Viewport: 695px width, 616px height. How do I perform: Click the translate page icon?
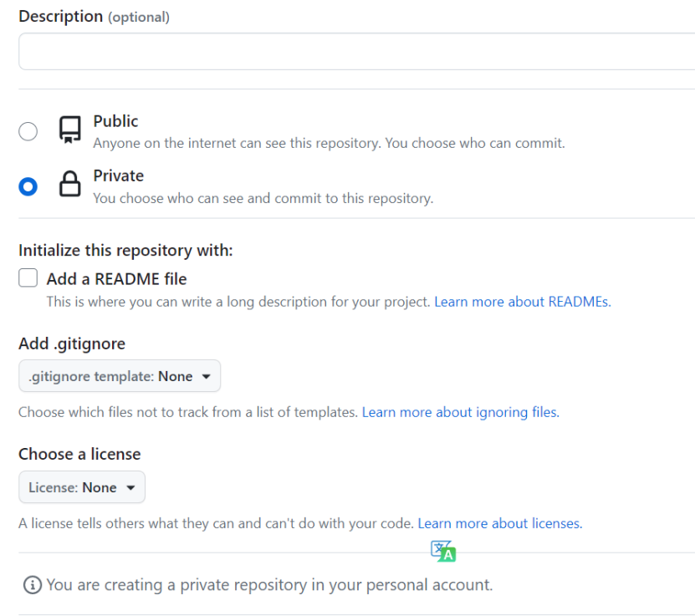pos(443,551)
